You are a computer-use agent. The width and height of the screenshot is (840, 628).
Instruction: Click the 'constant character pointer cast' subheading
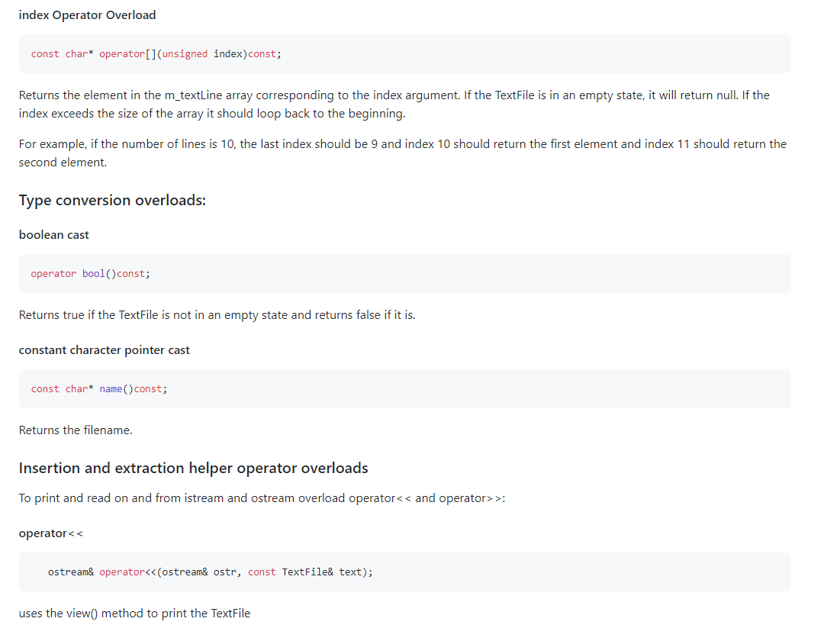tap(105, 350)
